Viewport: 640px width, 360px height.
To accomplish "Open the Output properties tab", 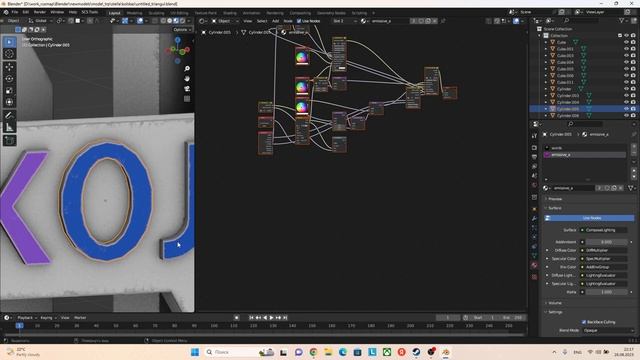I will point(534,157).
